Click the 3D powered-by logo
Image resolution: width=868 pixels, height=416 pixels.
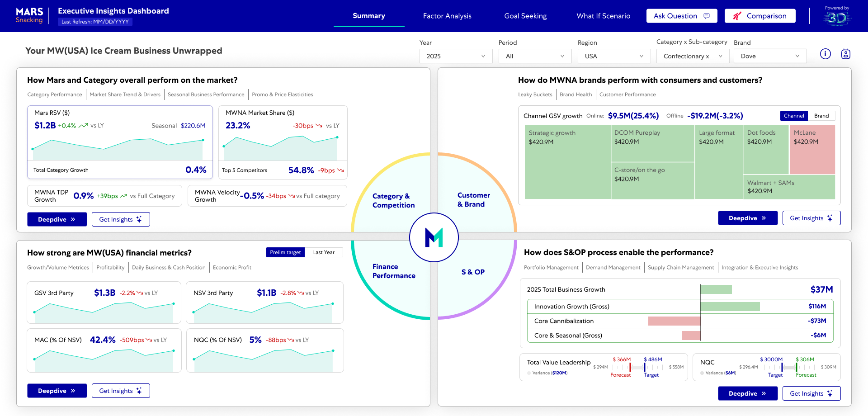(x=837, y=18)
